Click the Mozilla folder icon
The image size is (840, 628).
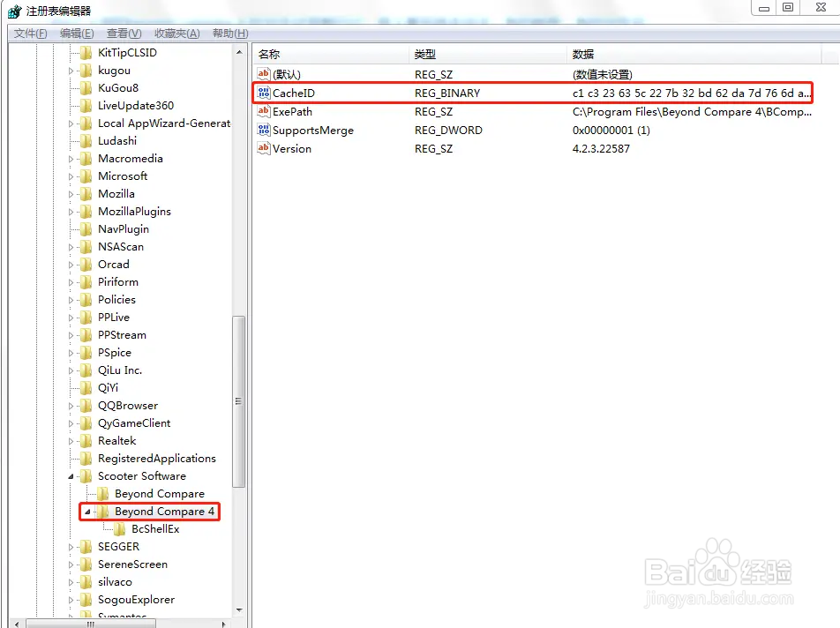click(86, 194)
